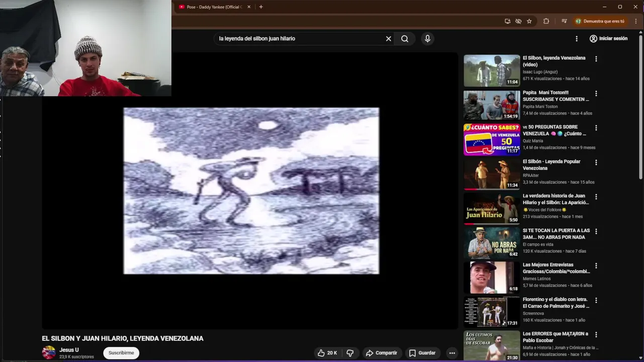Minimize the Chrome browser window
Screen dimensions: 644x362
[x=604, y=7]
